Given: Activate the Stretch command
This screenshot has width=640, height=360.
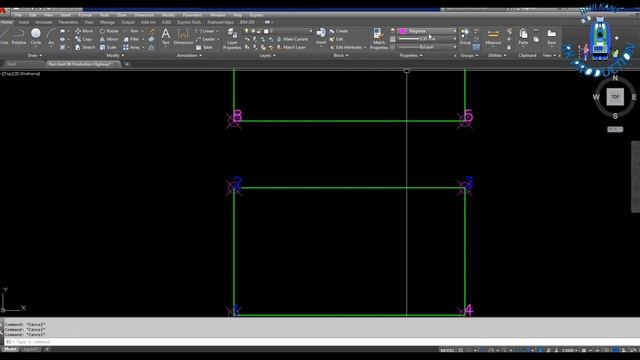Looking at the screenshot, I should 85,47.
